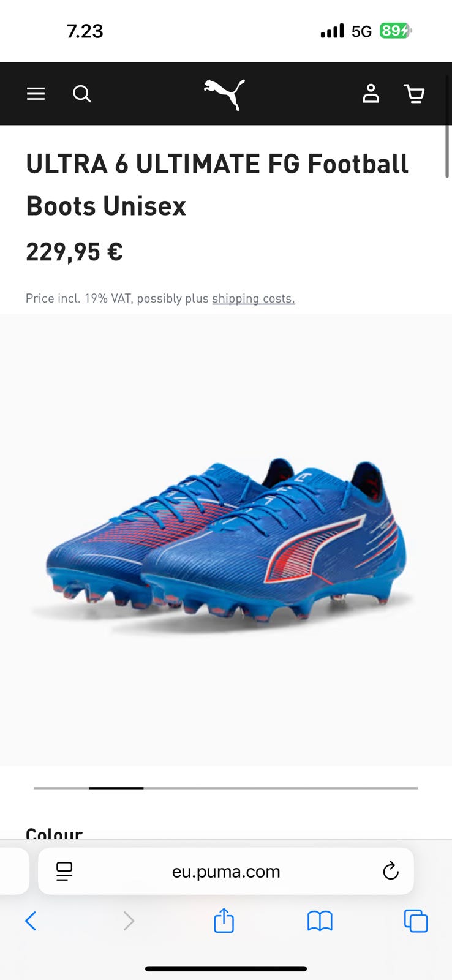Switch to the adjacent Safari tab card
Viewport: 452px width, 980px height.
14,871
